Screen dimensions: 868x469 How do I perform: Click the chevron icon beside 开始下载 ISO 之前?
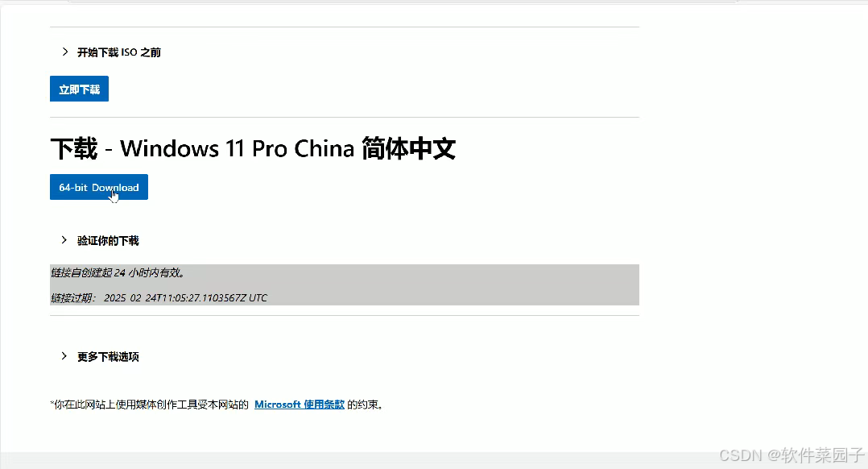pos(65,52)
